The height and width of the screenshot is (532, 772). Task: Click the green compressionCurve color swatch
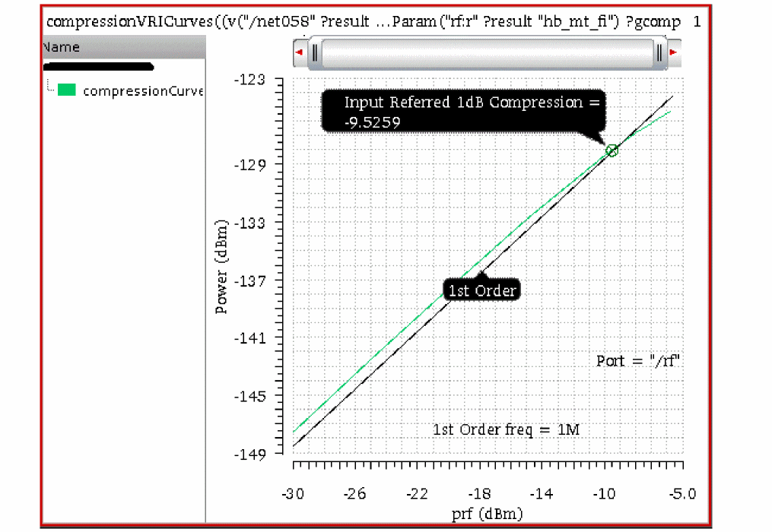pyautogui.click(x=66, y=90)
